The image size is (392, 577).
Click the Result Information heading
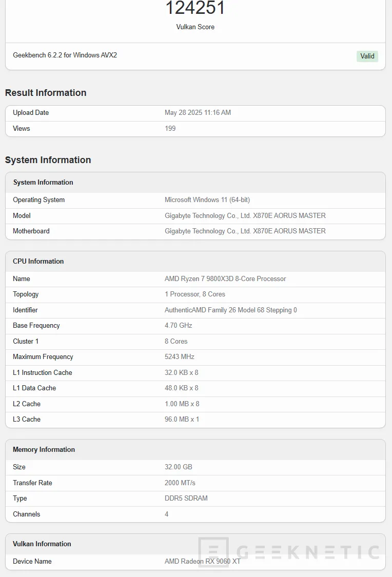pyautogui.click(x=46, y=93)
